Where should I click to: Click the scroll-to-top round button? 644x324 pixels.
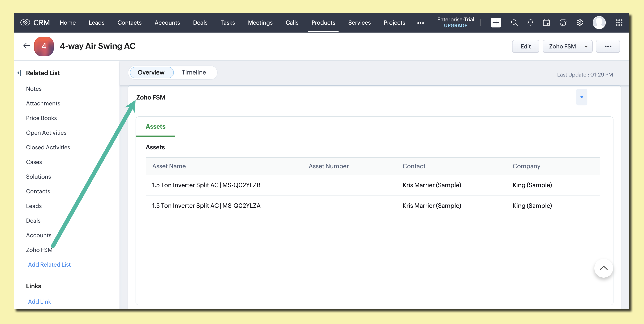tap(603, 268)
